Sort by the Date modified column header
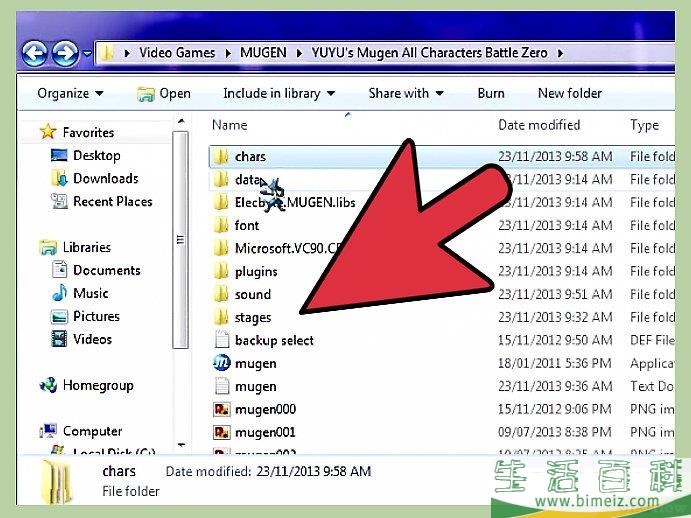 (x=539, y=125)
